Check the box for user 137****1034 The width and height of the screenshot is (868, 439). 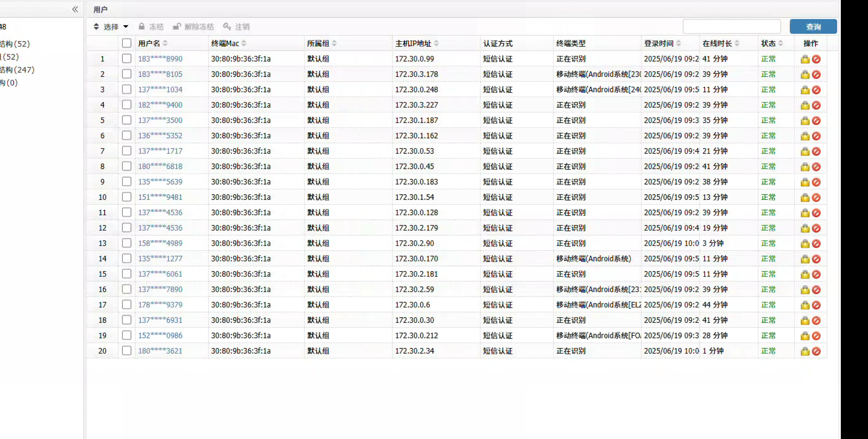126,89
